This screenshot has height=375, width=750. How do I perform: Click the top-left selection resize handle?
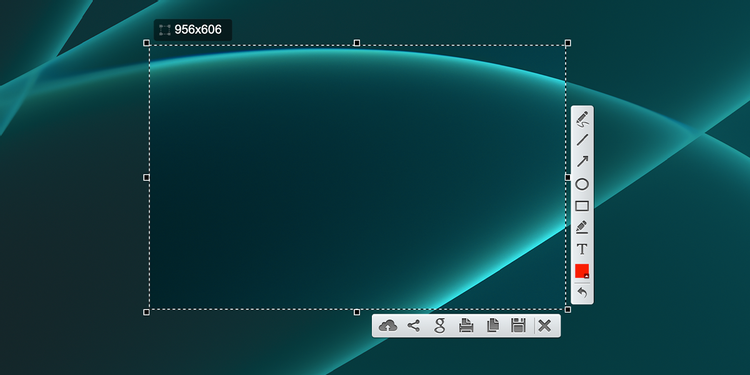click(x=146, y=43)
